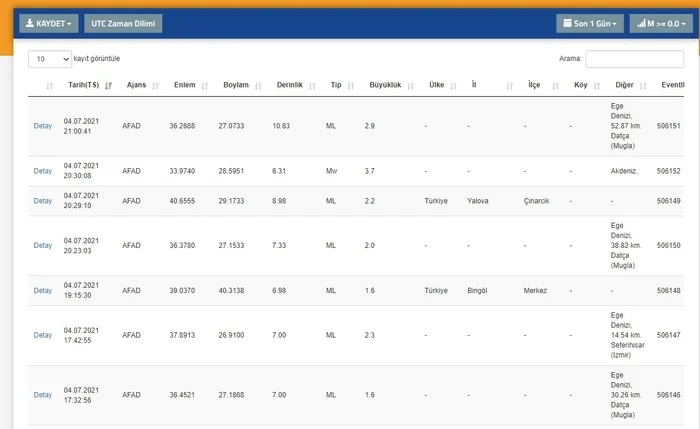700x429 pixels.
Task: Click sort icon next to Enlem header
Action: pos(205,86)
